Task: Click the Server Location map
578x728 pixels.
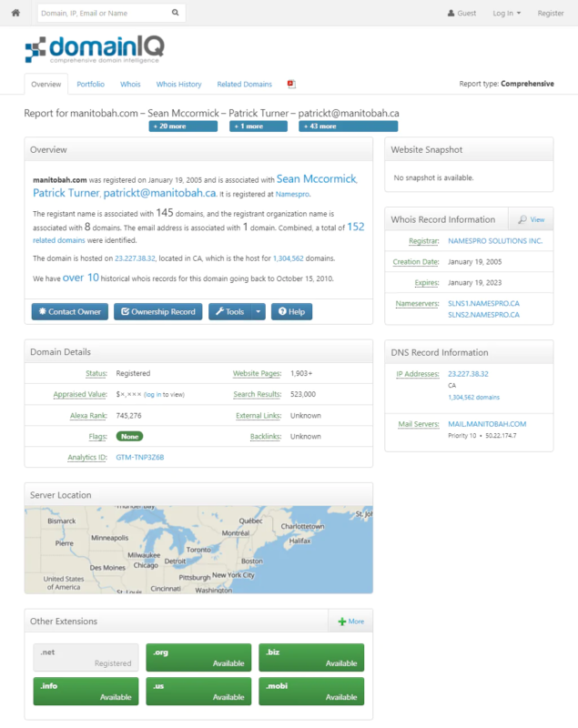Action: pyautogui.click(x=198, y=550)
